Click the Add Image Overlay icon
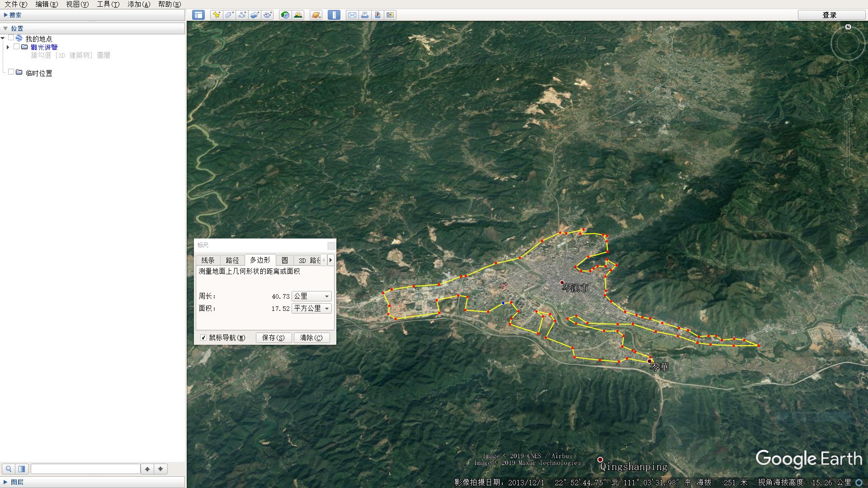The height and width of the screenshot is (488, 868). (x=255, y=15)
